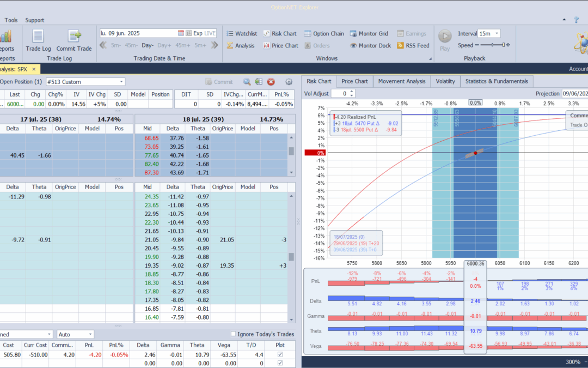Click the puts chain vertical scrollbar
This screenshot has width=588, height=368.
[291, 257]
